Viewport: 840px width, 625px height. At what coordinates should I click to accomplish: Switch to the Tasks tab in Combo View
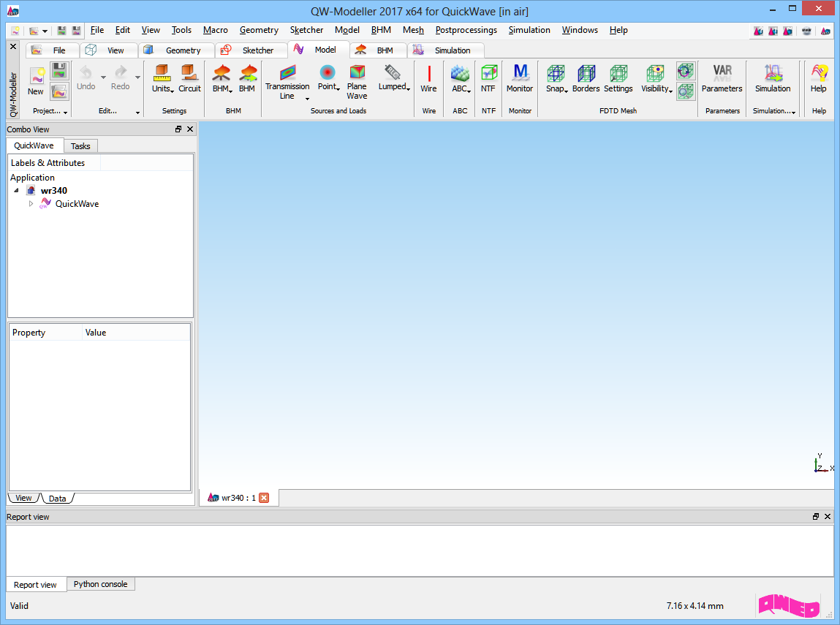pyautogui.click(x=80, y=146)
